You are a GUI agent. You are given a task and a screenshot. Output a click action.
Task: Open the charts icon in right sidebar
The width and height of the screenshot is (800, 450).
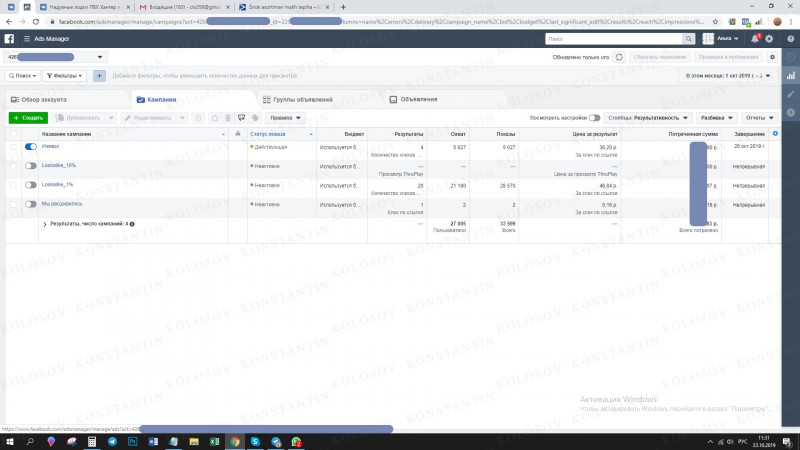pos(791,76)
